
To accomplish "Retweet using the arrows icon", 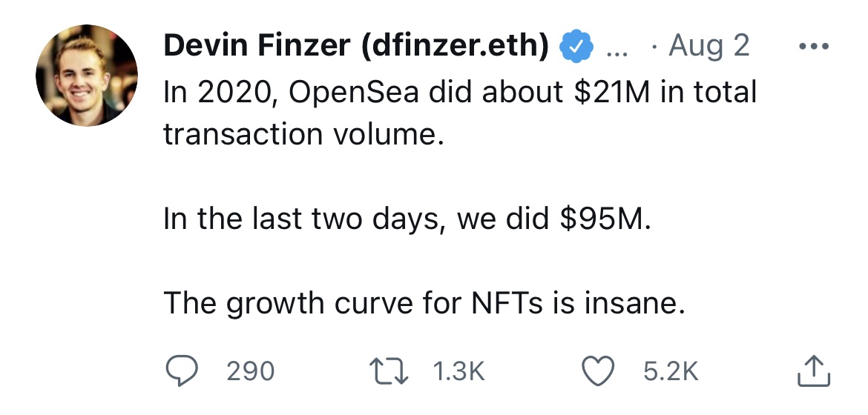I will pyautogui.click(x=389, y=371).
